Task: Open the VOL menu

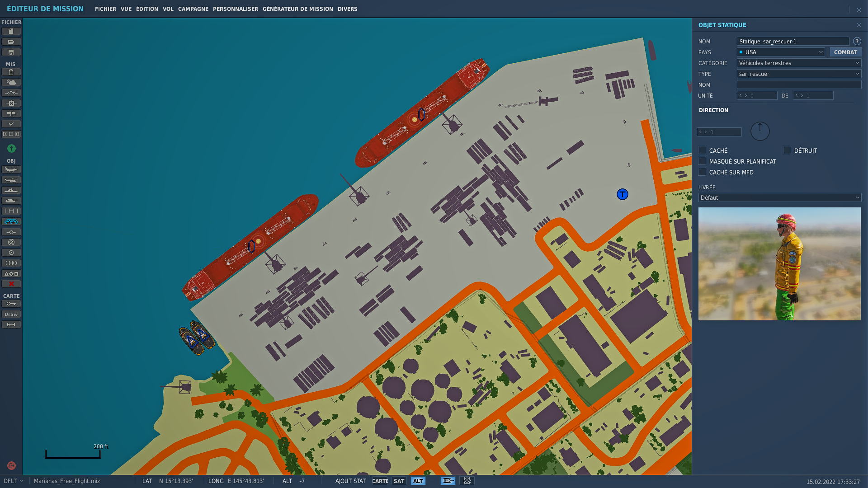Action: 168,9
